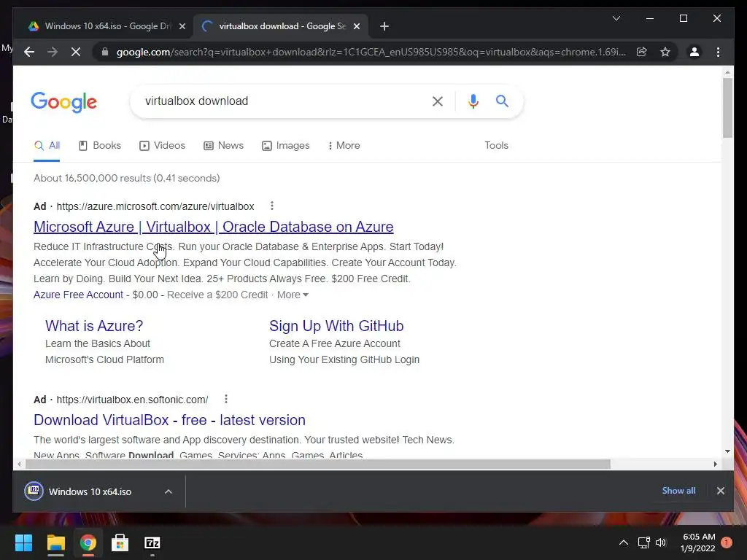
Task: Open File Explorer from taskbar
Action: [55, 542]
